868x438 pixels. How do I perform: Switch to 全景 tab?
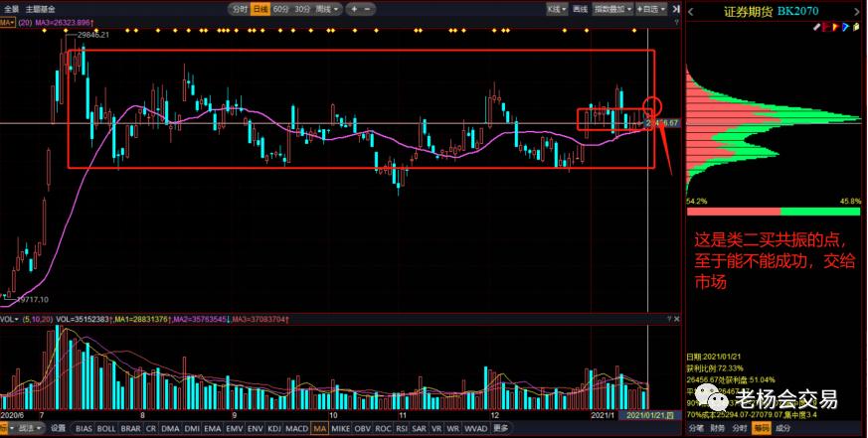tap(11, 9)
